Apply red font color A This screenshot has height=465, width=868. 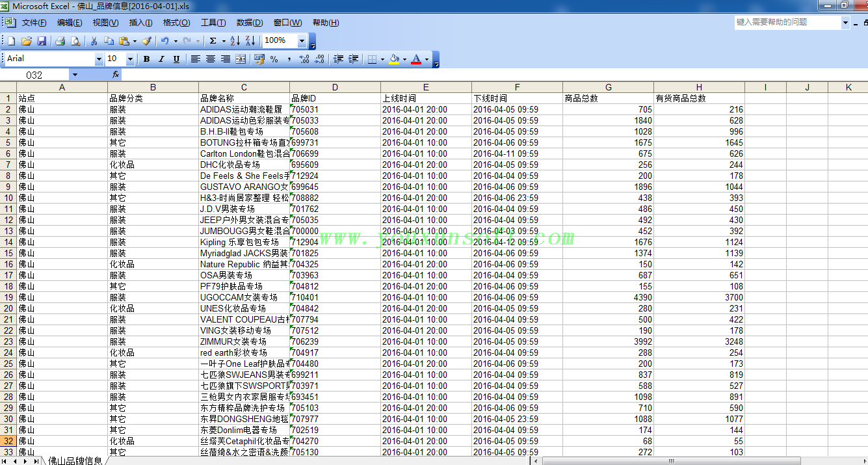[416, 59]
